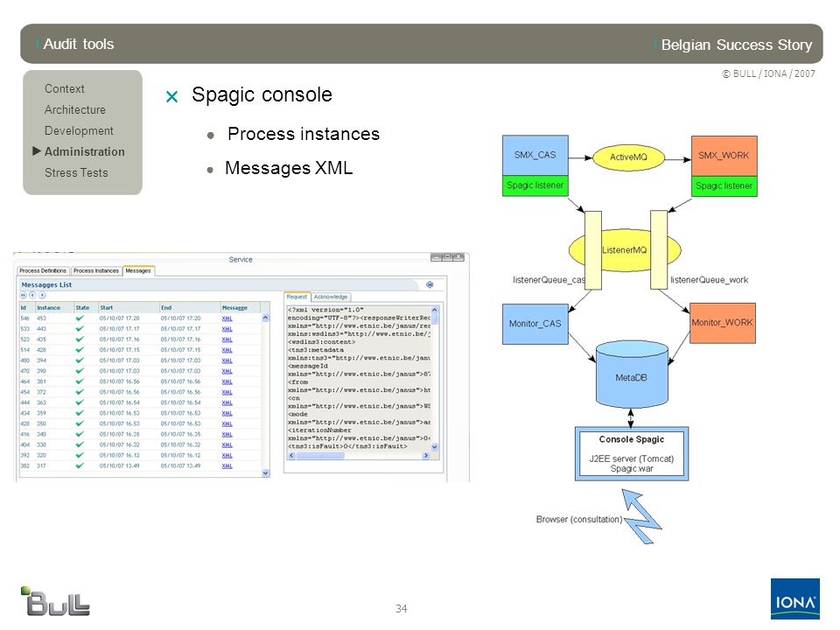Click the IONA logo
840x630 pixels.
(x=795, y=598)
